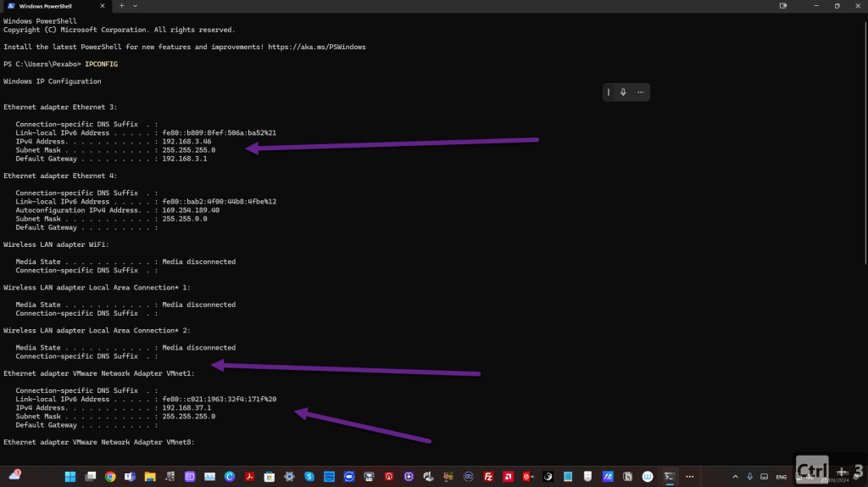Open Skype from the taskbar
Screen dimensions: 868x487
309,477
